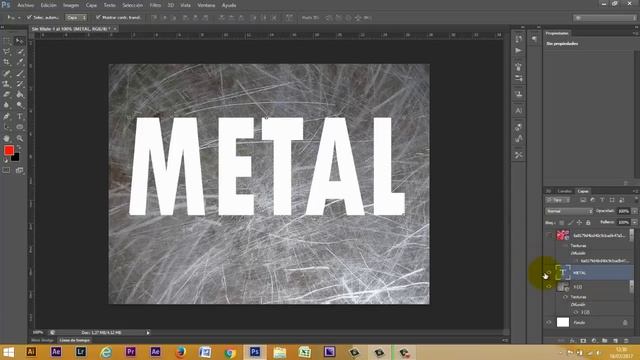The height and width of the screenshot is (360, 640).
Task: Switch to the Línea de tiempo tab
Action: 75,340
